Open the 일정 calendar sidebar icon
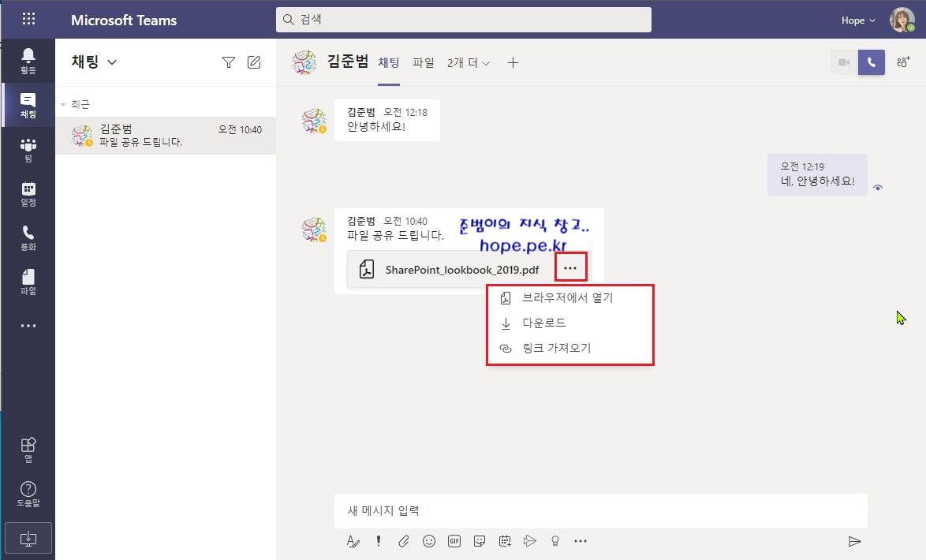The height and width of the screenshot is (560, 926). tap(28, 194)
